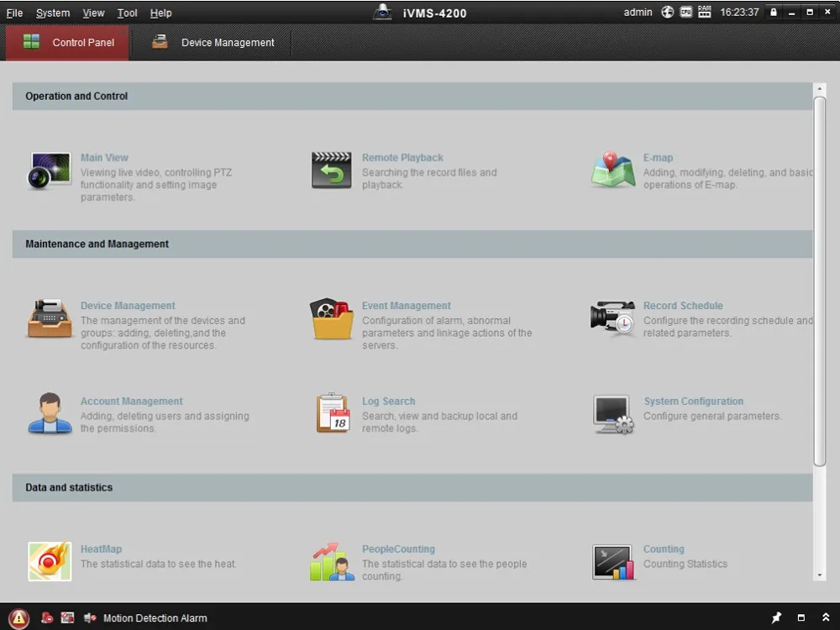Click the clear alarm info icon in status bar
Image resolution: width=840 pixels, height=630 pixels.
click(47, 617)
